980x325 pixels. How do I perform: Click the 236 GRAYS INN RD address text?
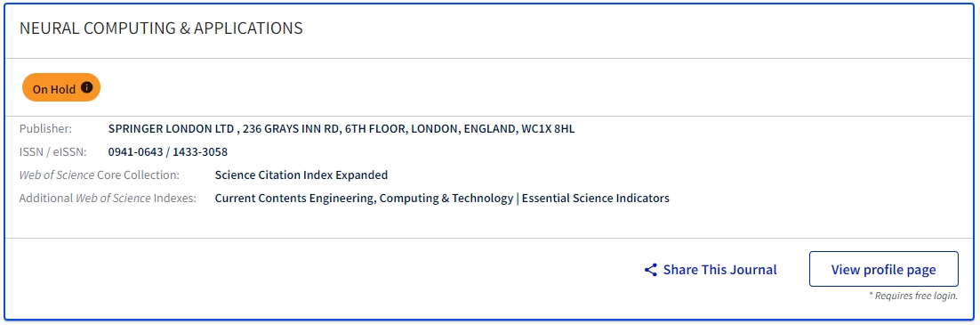pyautogui.click(x=292, y=129)
